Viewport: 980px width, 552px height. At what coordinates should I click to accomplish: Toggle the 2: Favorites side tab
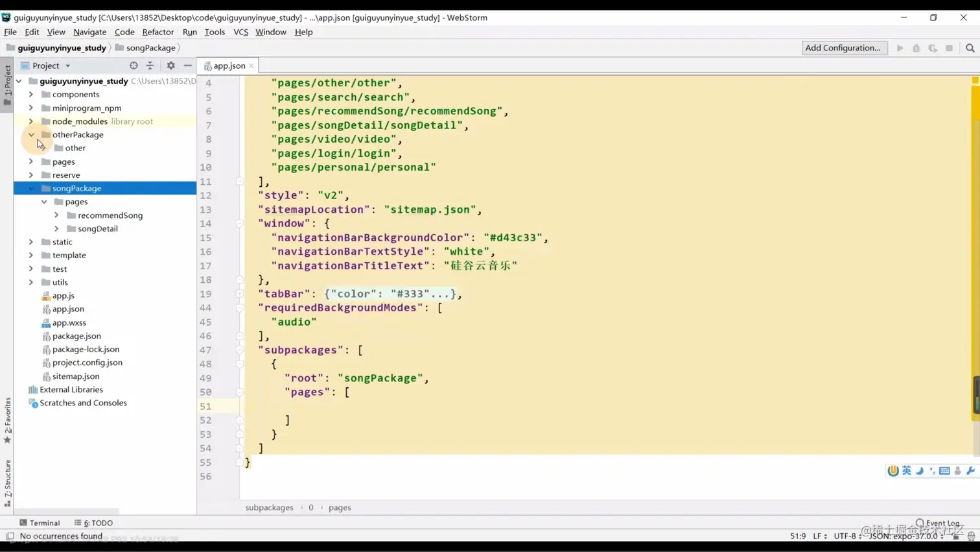tap(7, 420)
